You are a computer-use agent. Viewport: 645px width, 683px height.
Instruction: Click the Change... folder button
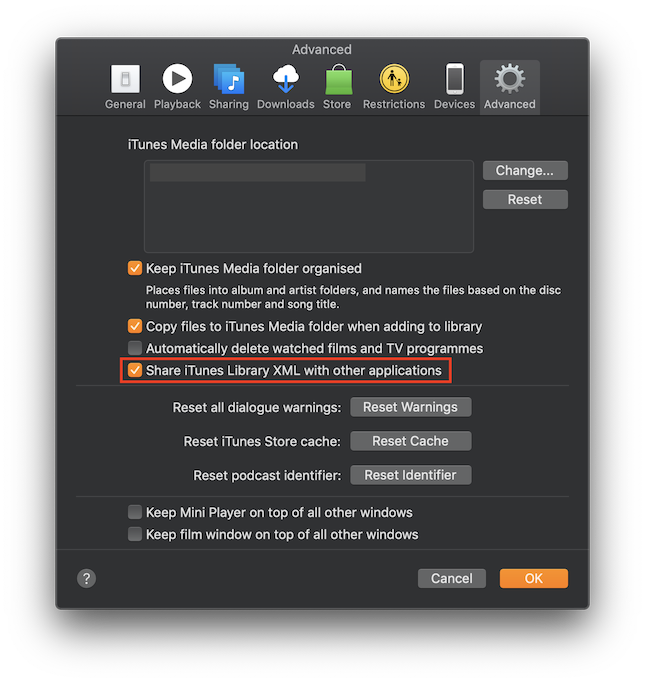tap(525, 170)
